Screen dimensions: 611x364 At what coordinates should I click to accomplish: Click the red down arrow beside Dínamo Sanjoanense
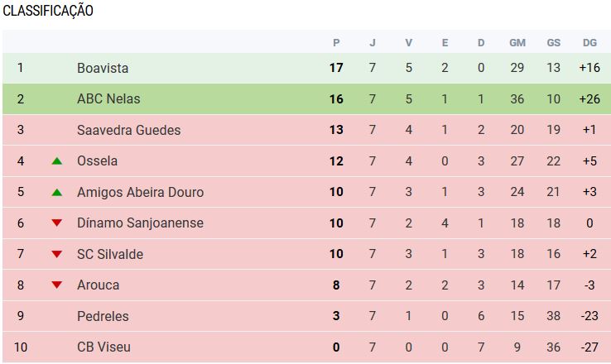(56, 223)
